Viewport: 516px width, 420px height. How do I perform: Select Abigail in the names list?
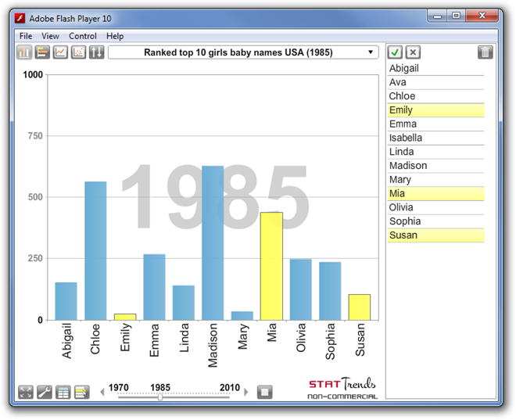(x=435, y=68)
